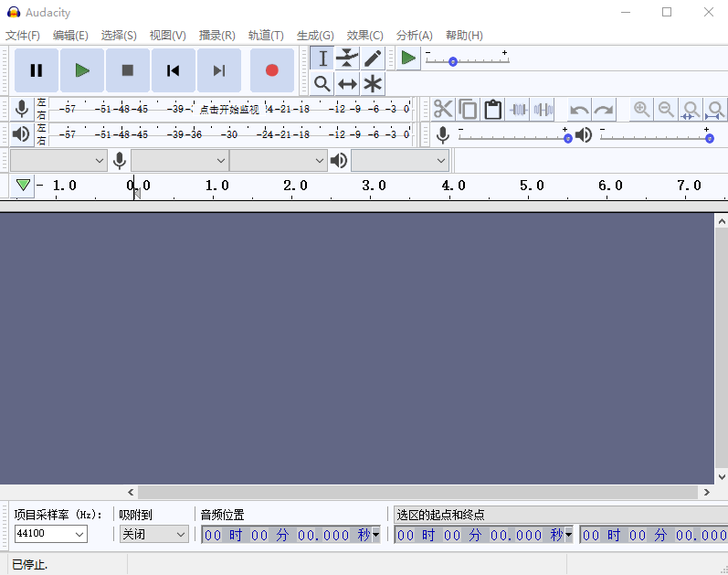This screenshot has width=728, height=575.
Task: Open the 项目采样率 44100 dropdown
Action: 51,534
